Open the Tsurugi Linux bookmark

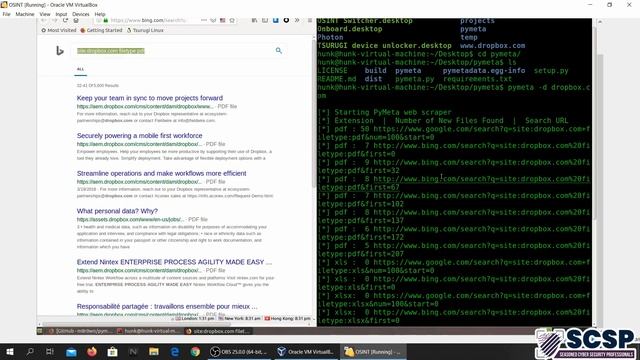click(x=145, y=30)
